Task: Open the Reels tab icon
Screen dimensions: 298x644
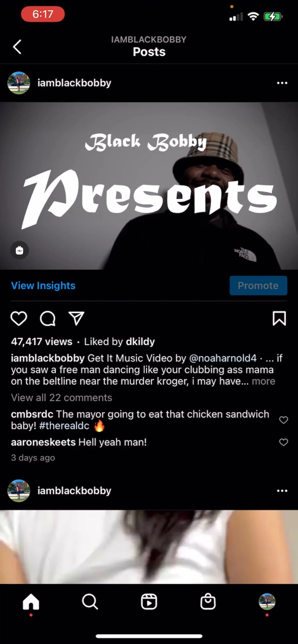Action: pos(149,602)
